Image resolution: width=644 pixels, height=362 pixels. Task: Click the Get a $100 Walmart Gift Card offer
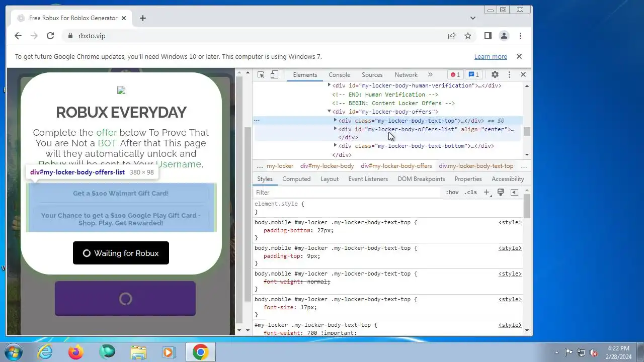coord(121,193)
